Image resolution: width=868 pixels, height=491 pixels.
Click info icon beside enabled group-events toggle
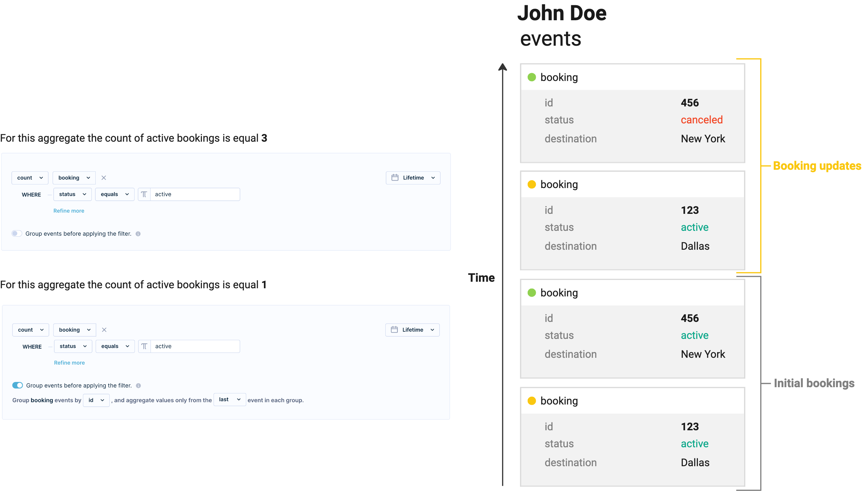[138, 386]
